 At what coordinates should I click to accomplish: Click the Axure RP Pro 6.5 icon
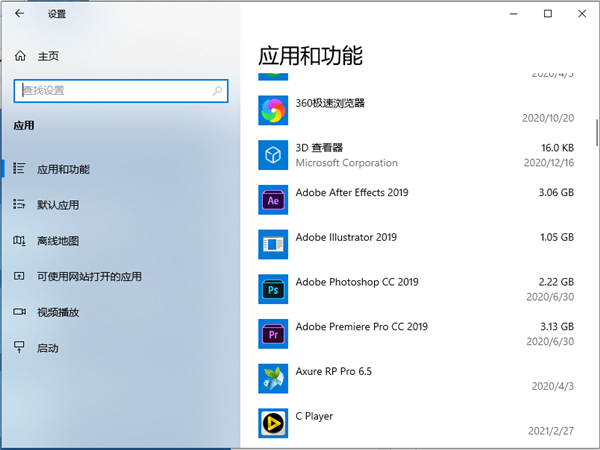[273, 378]
